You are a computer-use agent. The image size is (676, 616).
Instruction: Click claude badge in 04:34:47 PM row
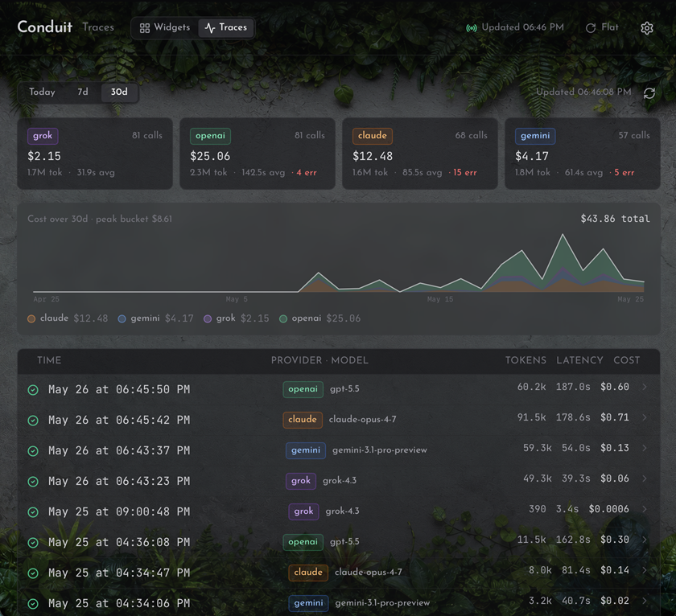pos(308,573)
